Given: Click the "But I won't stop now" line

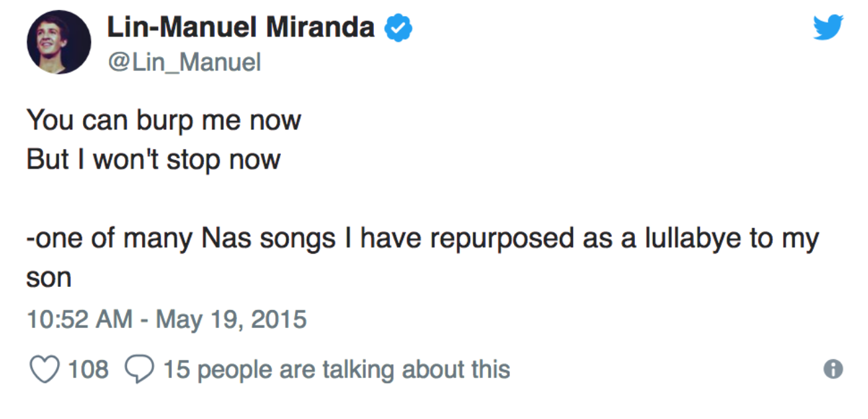Looking at the screenshot, I should pos(153,160).
